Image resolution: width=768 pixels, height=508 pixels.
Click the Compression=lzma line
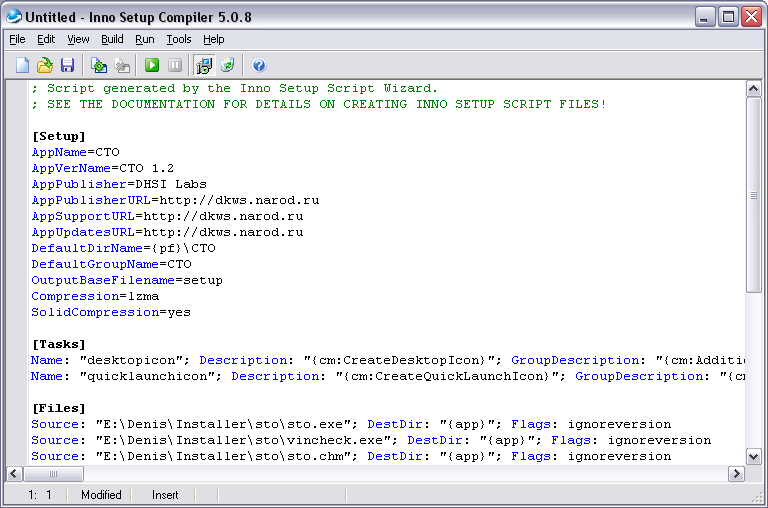(95, 296)
